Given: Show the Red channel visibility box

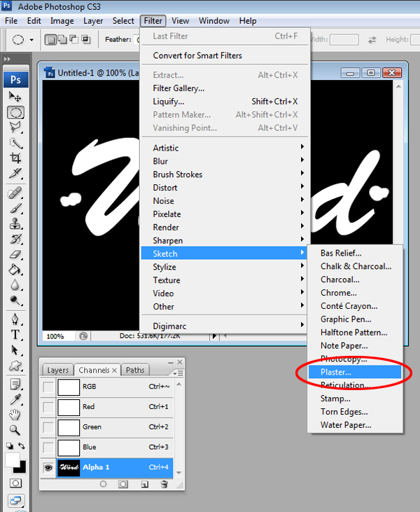Looking at the screenshot, I should pos(48,407).
